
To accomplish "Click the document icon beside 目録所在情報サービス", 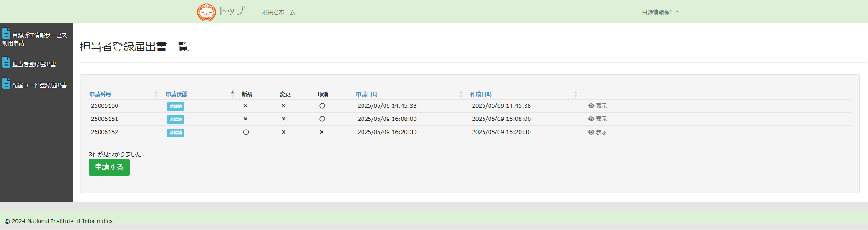I will coord(6,33).
